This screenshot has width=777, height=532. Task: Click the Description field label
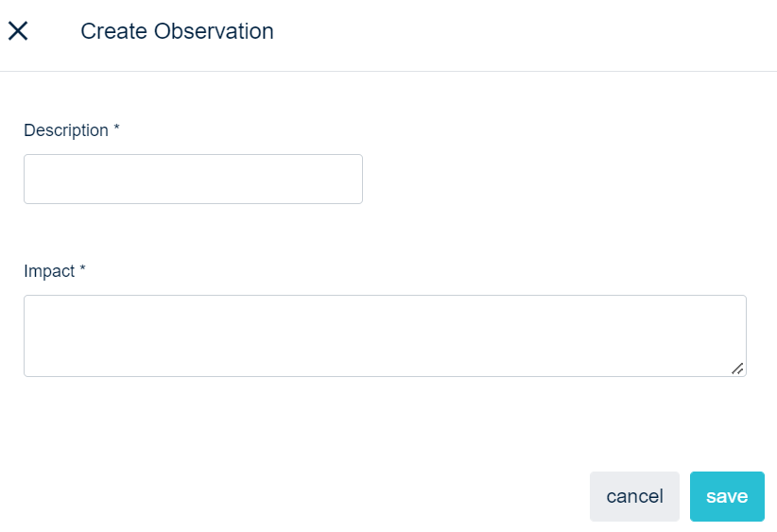tap(66, 130)
